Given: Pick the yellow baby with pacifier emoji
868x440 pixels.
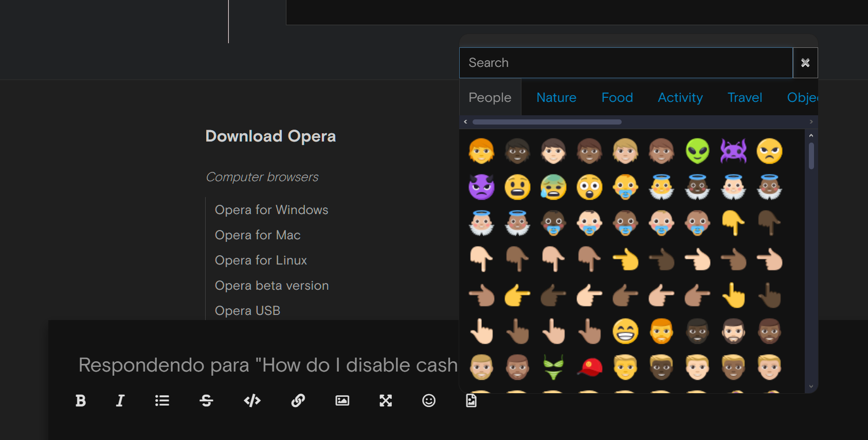Looking at the screenshot, I should (x=625, y=187).
